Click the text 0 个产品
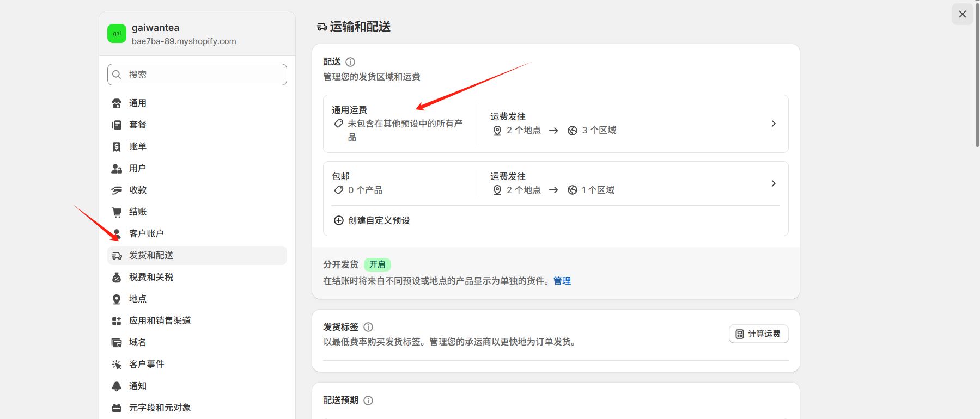The height and width of the screenshot is (419, 980). pos(366,190)
